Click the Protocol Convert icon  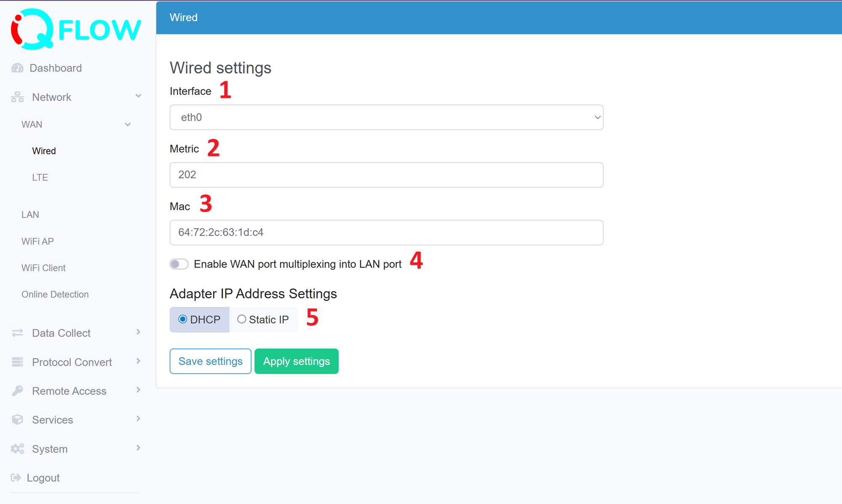(17, 362)
